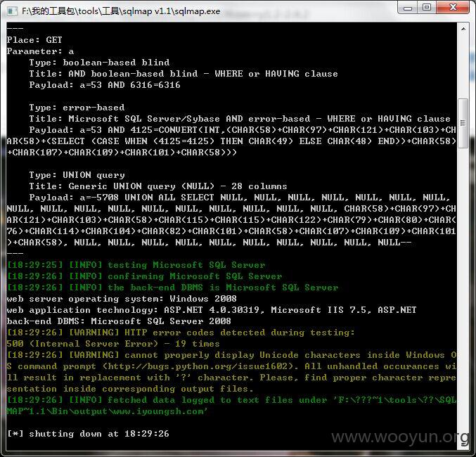Click '[18:29:25] [INFO] testing Microsoft SQL Server' line
The width and height of the screenshot is (476, 457).
point(136,265)
